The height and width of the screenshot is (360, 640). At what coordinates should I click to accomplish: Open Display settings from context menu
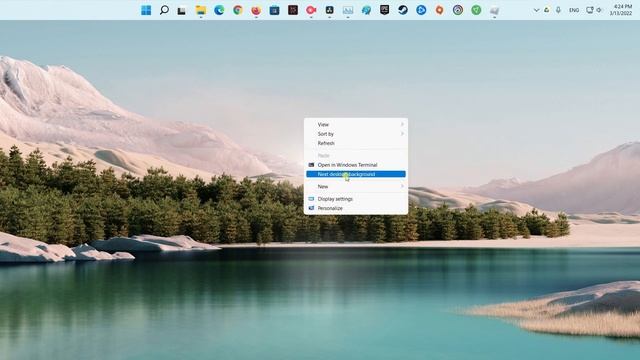(x=356, y=199)
